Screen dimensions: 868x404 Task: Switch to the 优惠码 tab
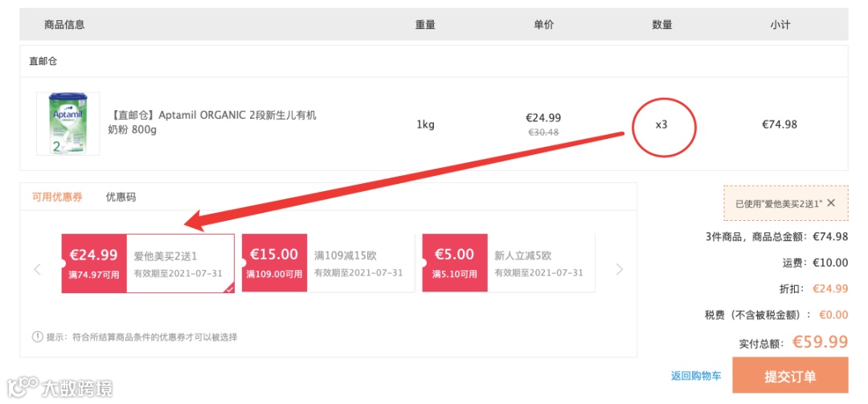(121, 197)
